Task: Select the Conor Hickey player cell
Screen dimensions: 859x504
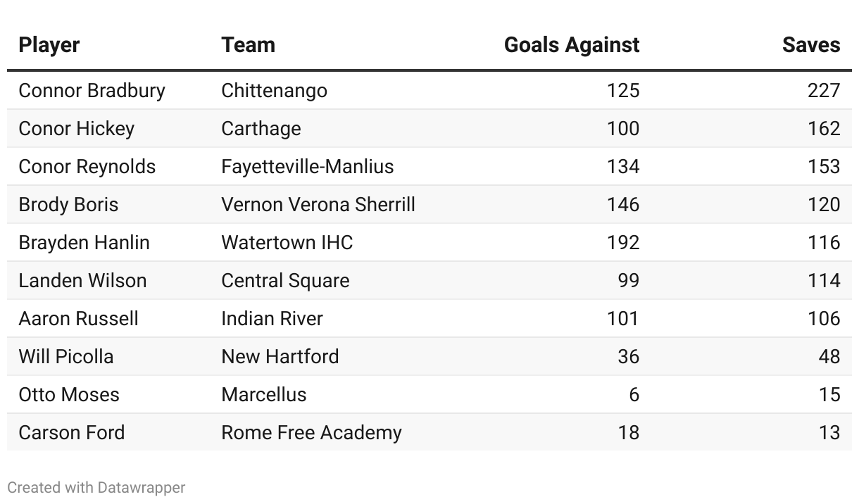Action: [x=76, y=129]
